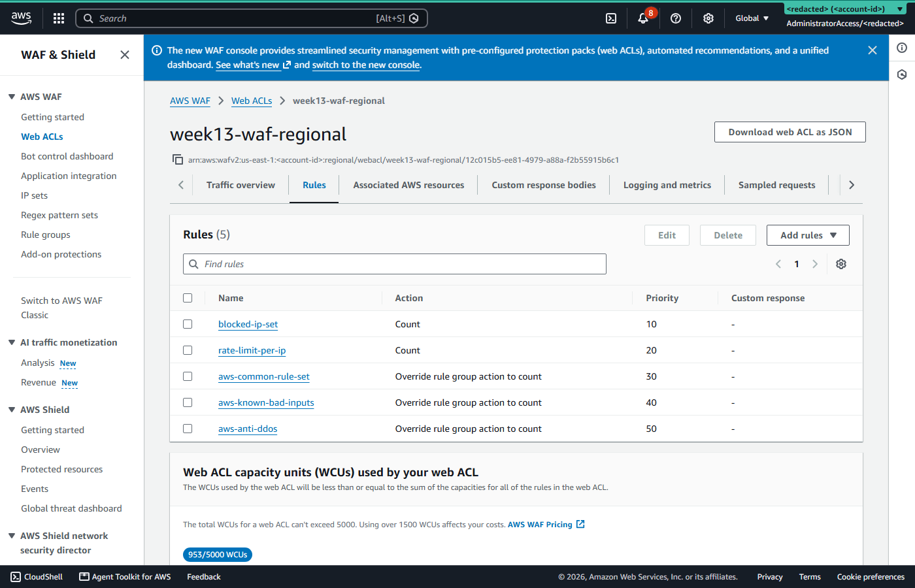Open Cookie preferences in footer
The width and height of the screenshot is (915, 588).
pos(871,577)
